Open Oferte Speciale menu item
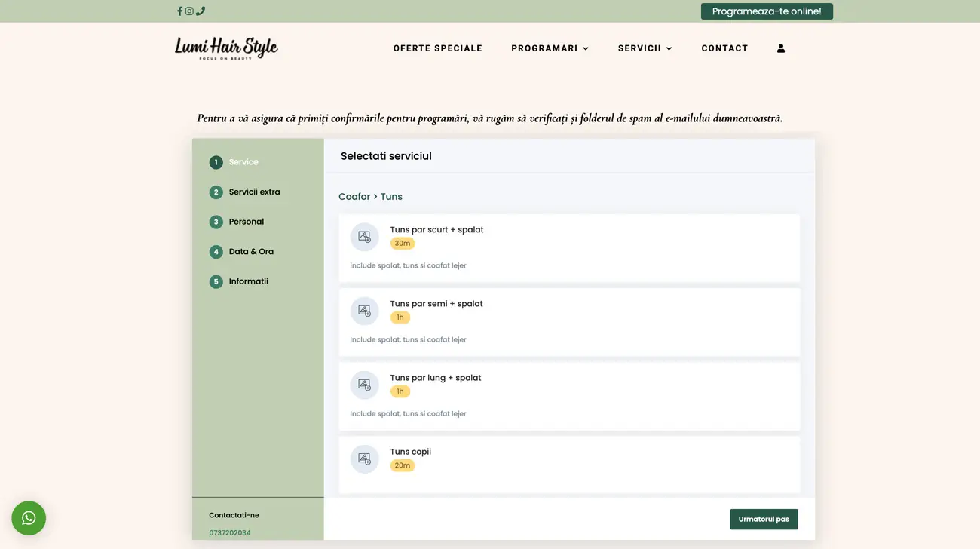980x549 pixels. click(x=437, y=48)
